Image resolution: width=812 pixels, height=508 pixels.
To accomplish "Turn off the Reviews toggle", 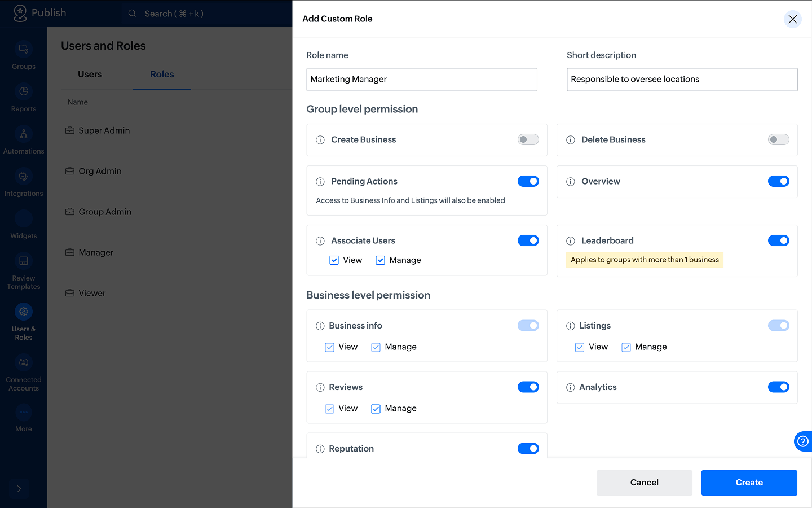I will (x=528, y=387).
